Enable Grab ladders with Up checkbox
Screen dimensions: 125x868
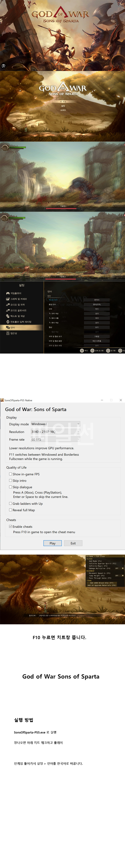10,503
